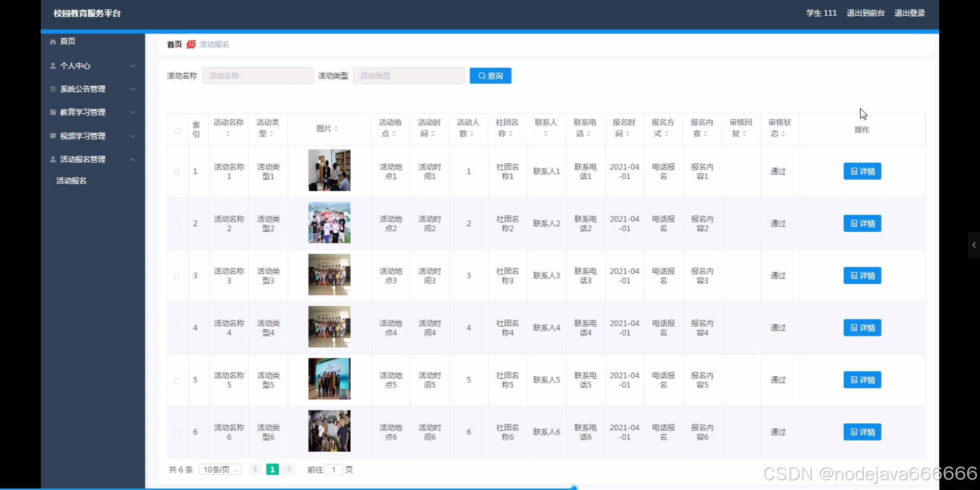Open 详情 for 活动名称2 row
The image size is (980, 490).
(862, 224)
